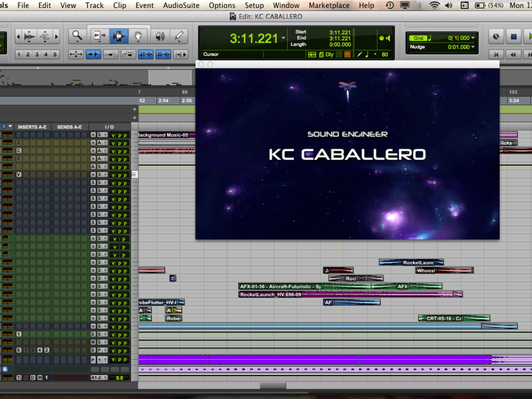This screenshot has height=399, width=532.
Task: Click the Start time field 3:11.221
Action: pyautogui.click(x=339, y=32)
